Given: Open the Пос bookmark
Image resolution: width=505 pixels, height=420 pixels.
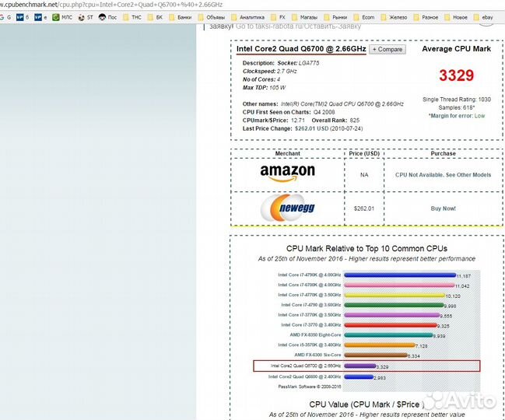Looking at the screenshot, I should tap(108, 17).
